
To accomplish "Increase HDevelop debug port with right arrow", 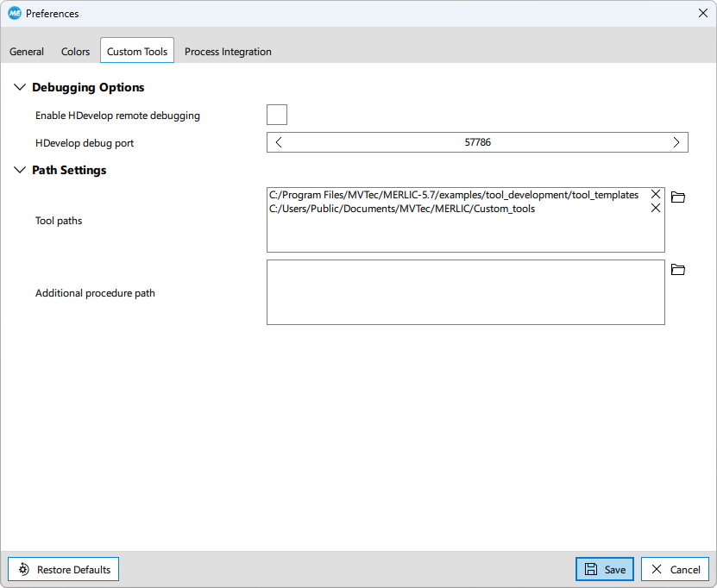I will [x=676, y=142].
